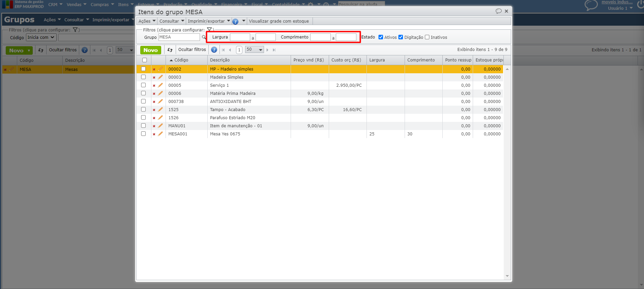
Task: Click the Grupo filter input field
Action: click(179, 37)
